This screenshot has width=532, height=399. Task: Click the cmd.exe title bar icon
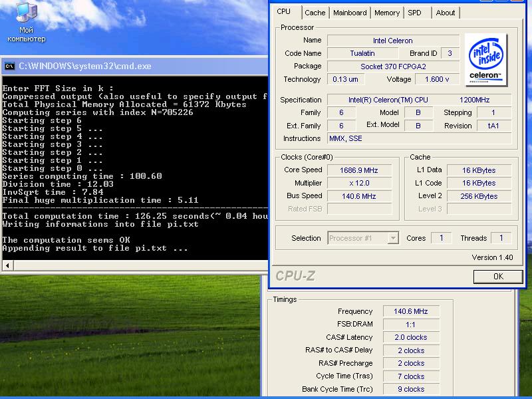[x=9, y=66]
